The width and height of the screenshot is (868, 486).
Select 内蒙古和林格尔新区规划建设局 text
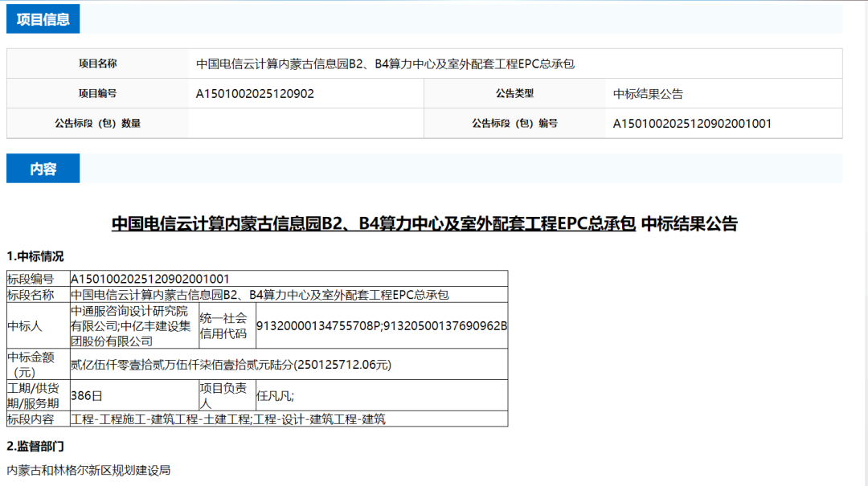(x=88, y=470)
